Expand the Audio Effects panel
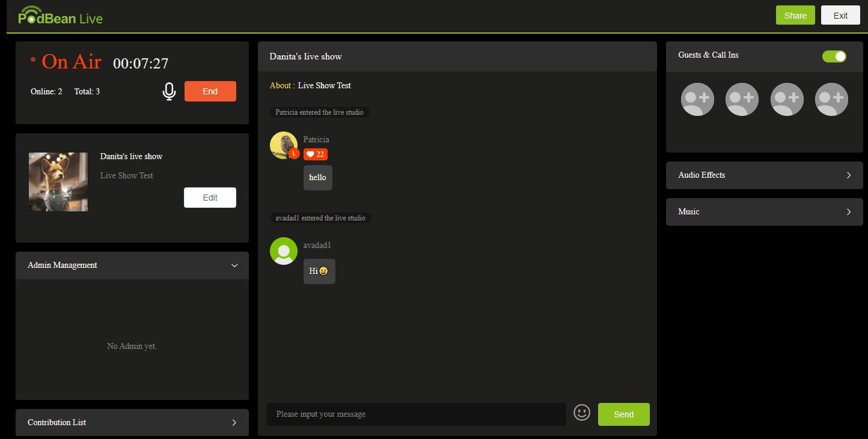 (764, 175)
